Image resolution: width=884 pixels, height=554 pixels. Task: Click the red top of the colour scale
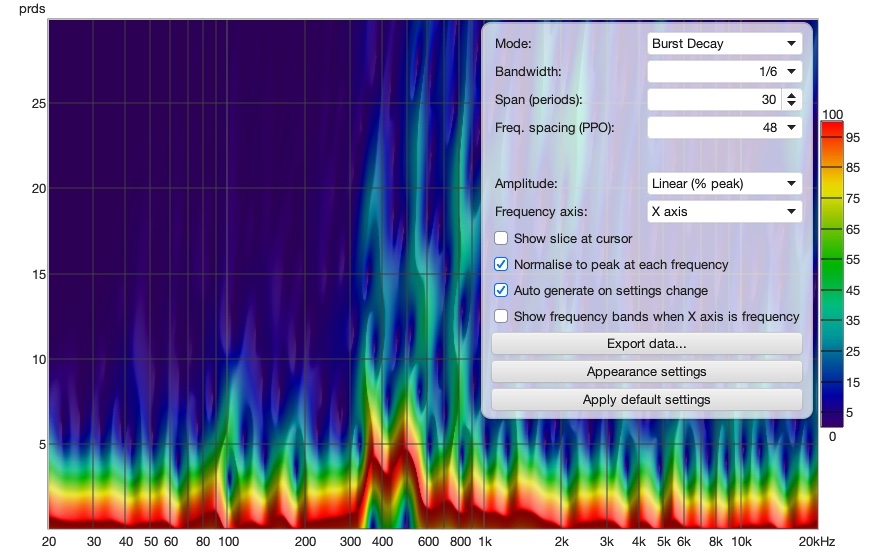832,127
